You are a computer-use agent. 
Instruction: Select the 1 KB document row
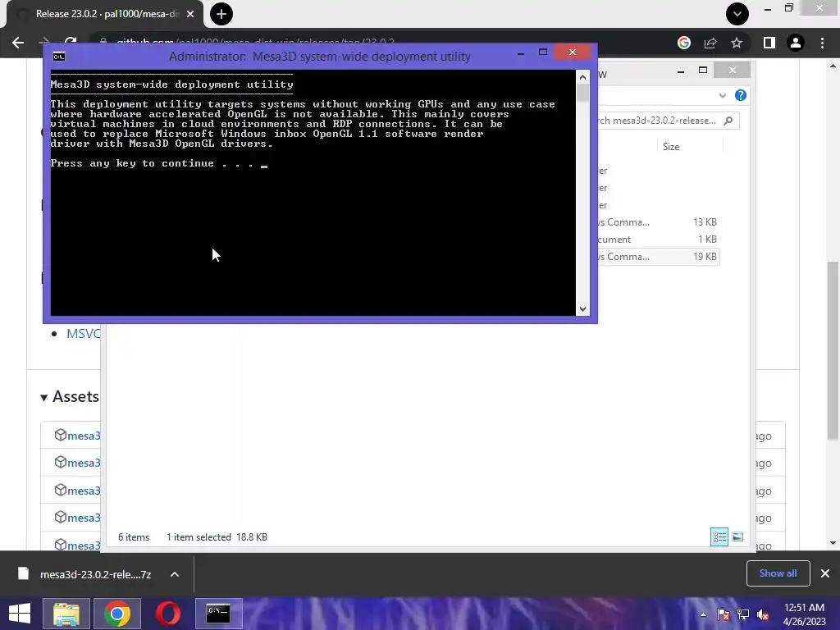coord(658,239)
